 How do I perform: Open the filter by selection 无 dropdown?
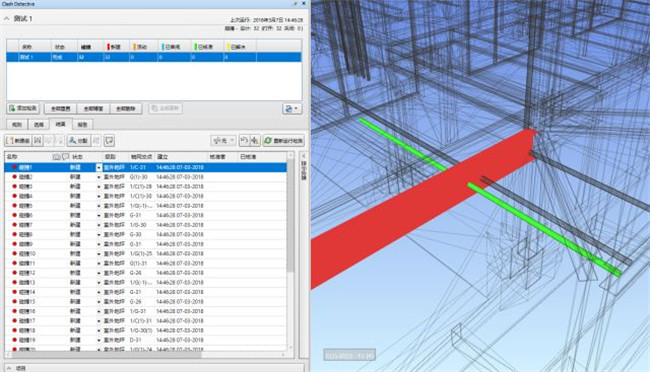coord(223,141)
